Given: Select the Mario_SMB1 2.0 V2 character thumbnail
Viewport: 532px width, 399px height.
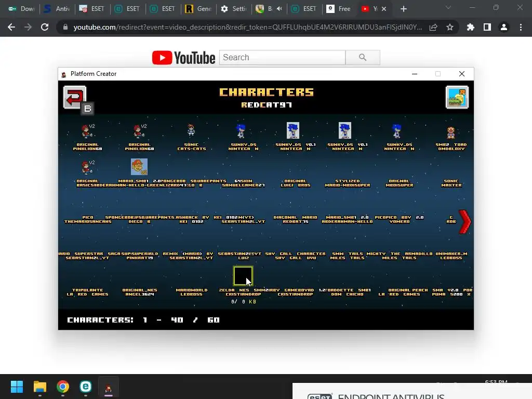Looking at the screenshot, I should click(x=139, y=167).
